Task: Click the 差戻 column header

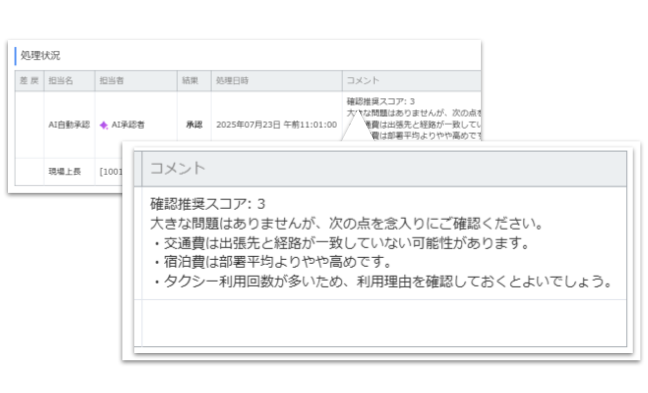Action: [29, 81]
